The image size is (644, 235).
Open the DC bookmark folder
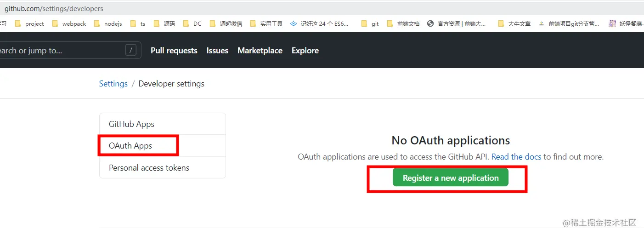tap(192, 23)
